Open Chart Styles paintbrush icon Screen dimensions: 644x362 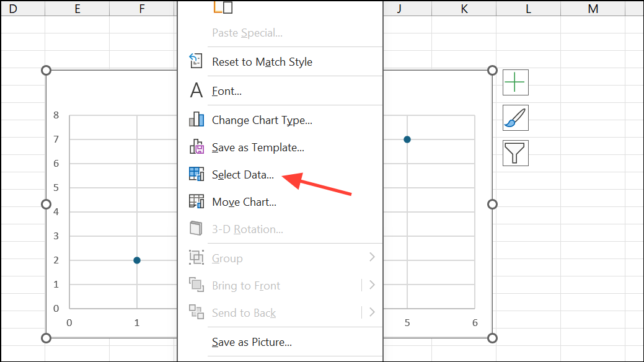click(516, 118)
